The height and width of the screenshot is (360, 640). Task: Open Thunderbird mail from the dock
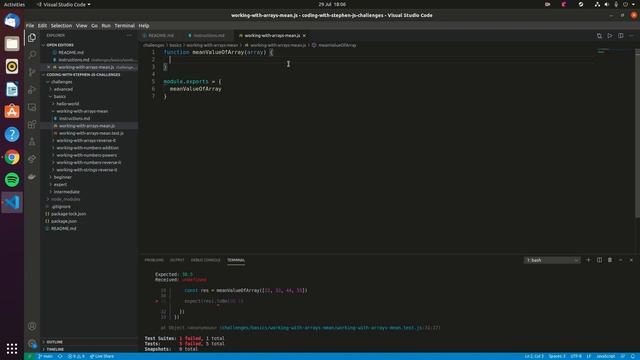coord(12,21)
